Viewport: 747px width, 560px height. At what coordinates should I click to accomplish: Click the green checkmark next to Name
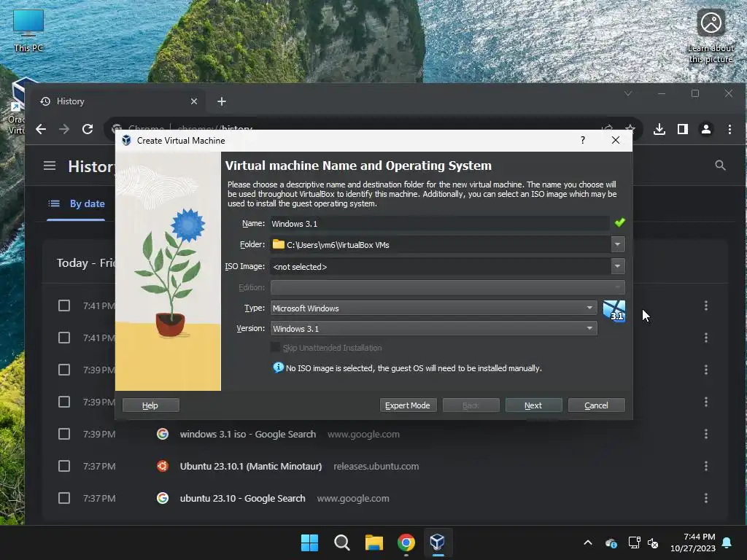(x=619, y=222)
